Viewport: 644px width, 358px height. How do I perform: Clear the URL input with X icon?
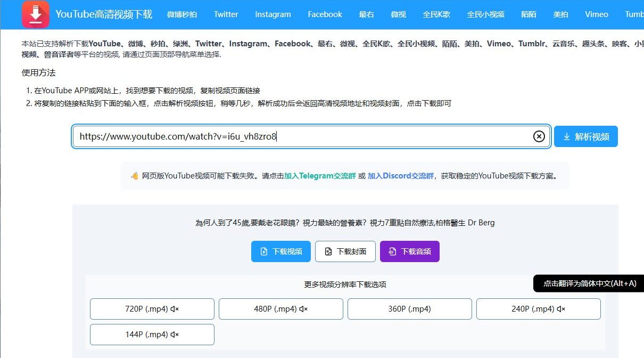(x=539, y=136)
